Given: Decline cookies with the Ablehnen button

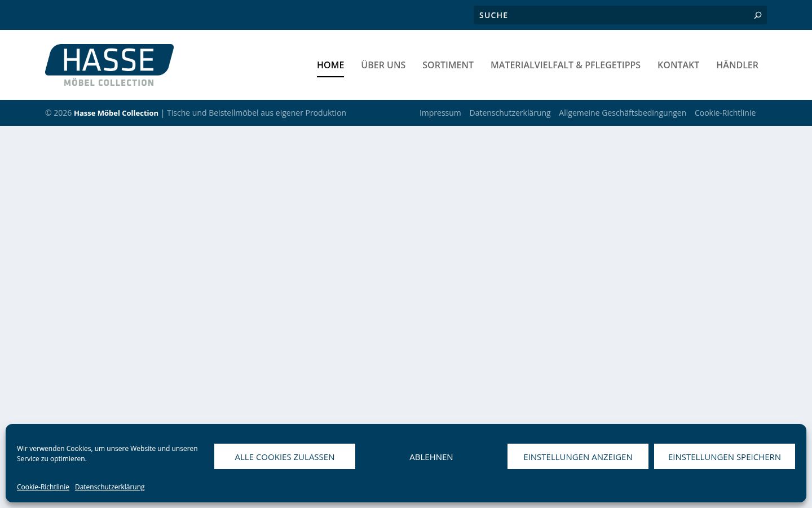Looking at the screenshot, I should (x=431, y=457).
